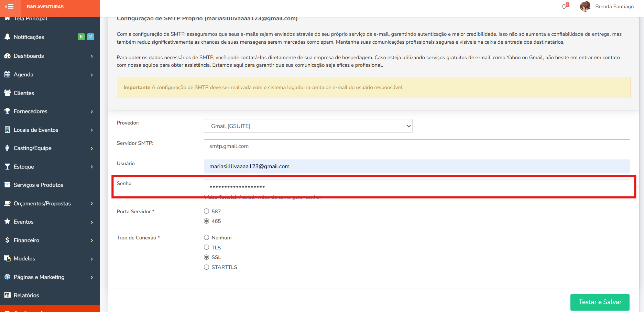Expand the Casting/Equipe chevron
Screen dimensions: 644x312
coord(92,148)
